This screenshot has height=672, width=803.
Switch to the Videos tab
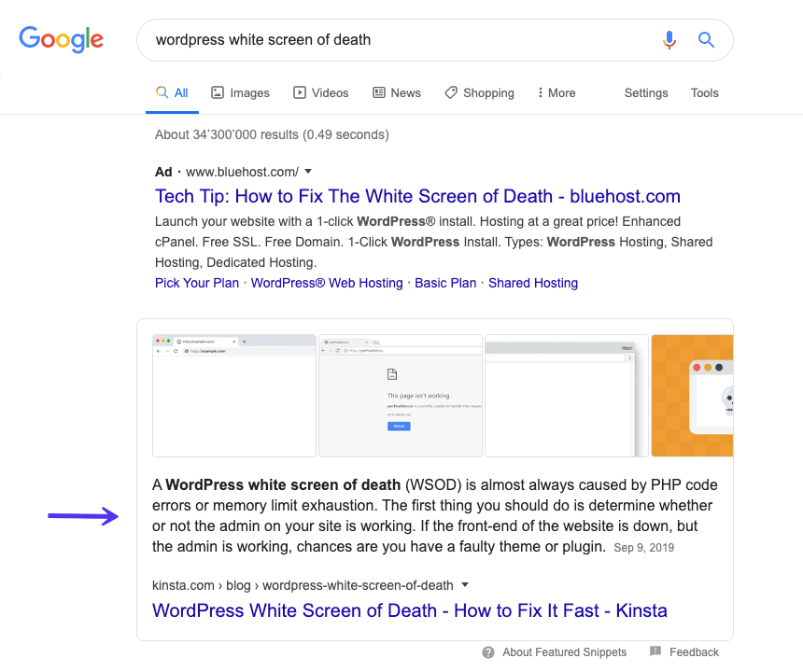point(320,93)
